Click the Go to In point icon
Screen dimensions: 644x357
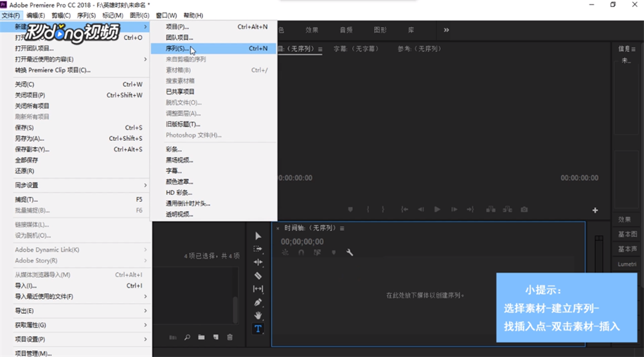pyautogui.click(x=404, y=210)
